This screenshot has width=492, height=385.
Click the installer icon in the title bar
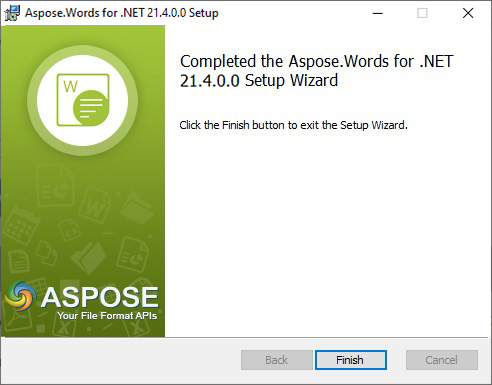(12, 13)
